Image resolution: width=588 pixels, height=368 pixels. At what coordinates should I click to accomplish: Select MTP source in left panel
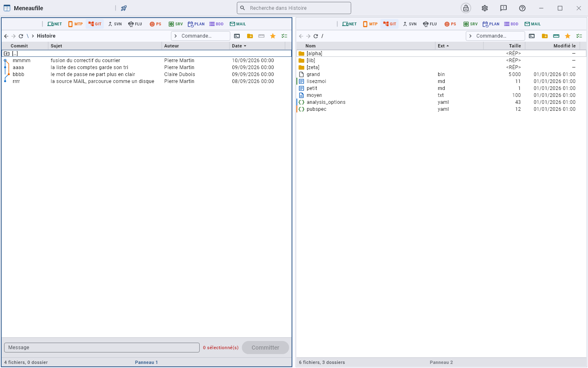click(76, 24)
